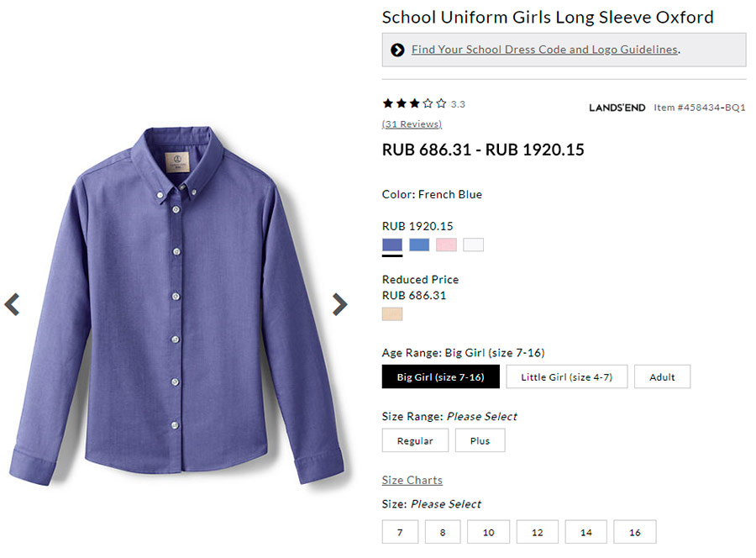Open the Size Charts page
Image resolution: width=756 pixels, height=558 pixels.
coord(412,479)
